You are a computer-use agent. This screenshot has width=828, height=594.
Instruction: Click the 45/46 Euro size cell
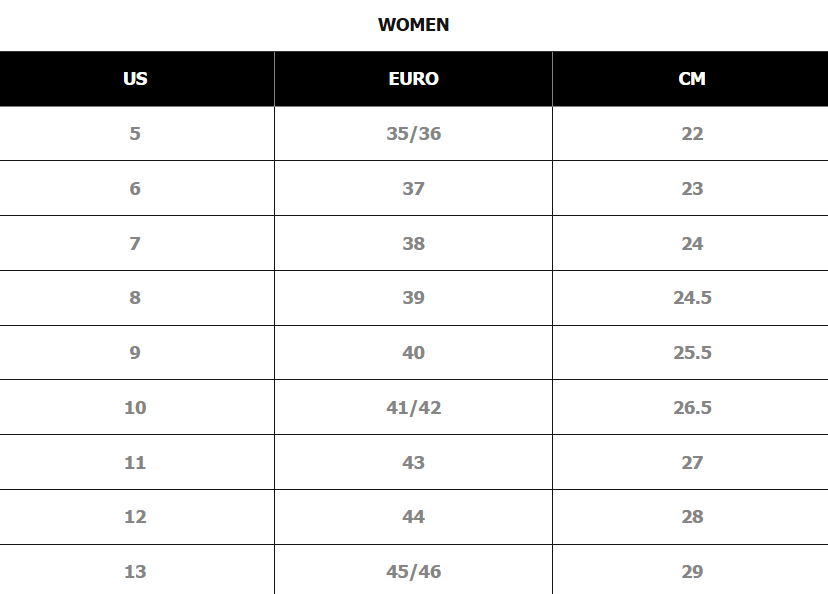[x=413, y=570]
